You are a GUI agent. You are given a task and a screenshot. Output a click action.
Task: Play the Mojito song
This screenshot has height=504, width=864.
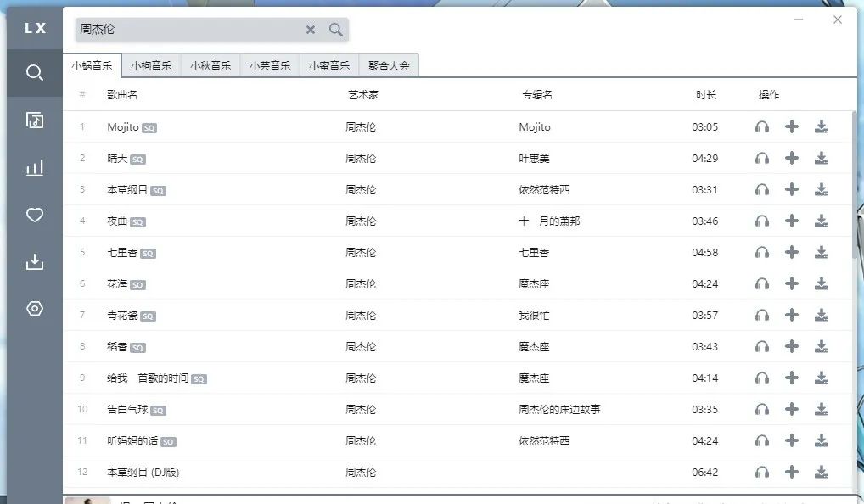(x=762, y=126)
